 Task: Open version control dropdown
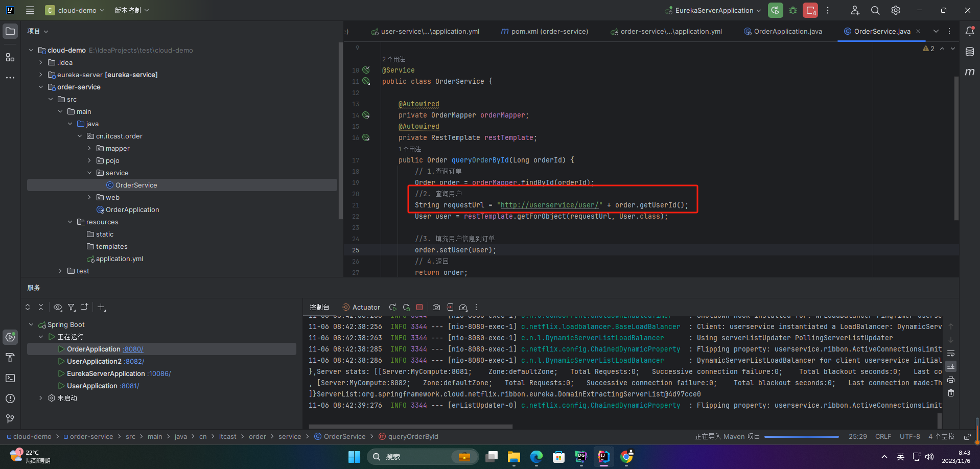132,10
